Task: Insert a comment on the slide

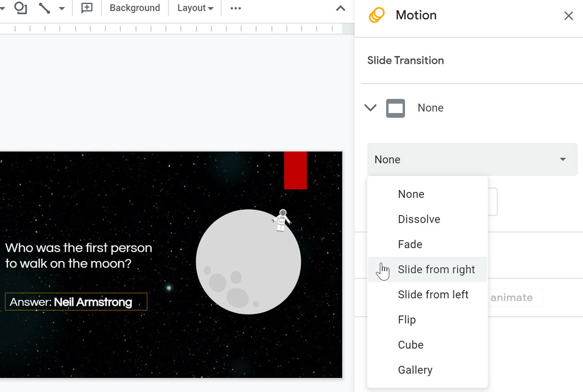Action: (x=87, y=8)
